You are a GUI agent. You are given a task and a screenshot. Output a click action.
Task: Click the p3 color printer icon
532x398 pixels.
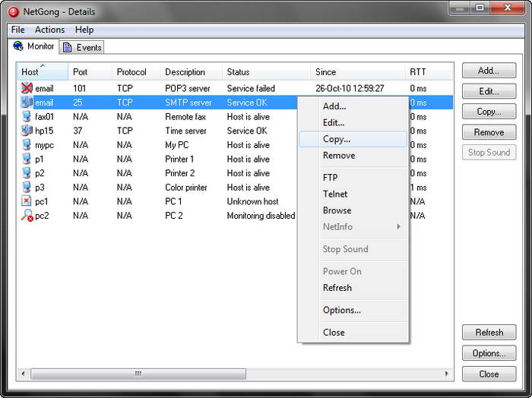click(x=27, y=188)
